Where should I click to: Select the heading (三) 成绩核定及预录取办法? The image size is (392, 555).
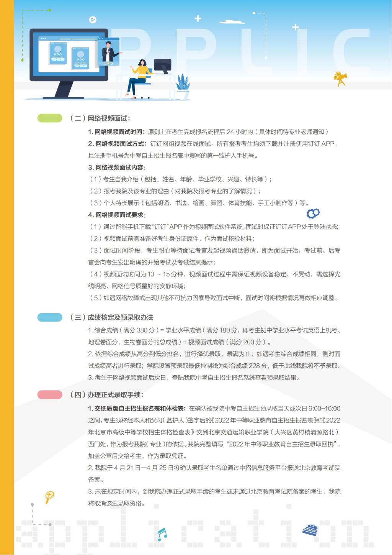(112, 317)
